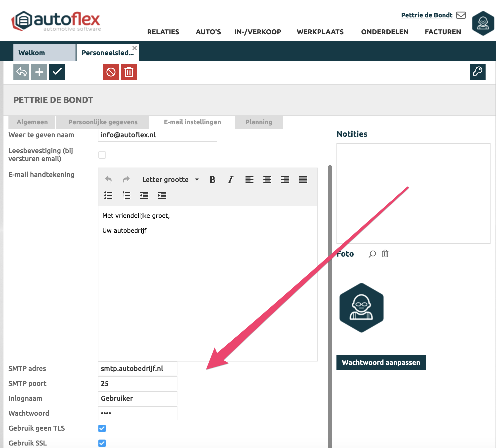This screenshot has height=448, width=496.
Task: Add a new employee with plus icon
Action: tap(39, 72)
